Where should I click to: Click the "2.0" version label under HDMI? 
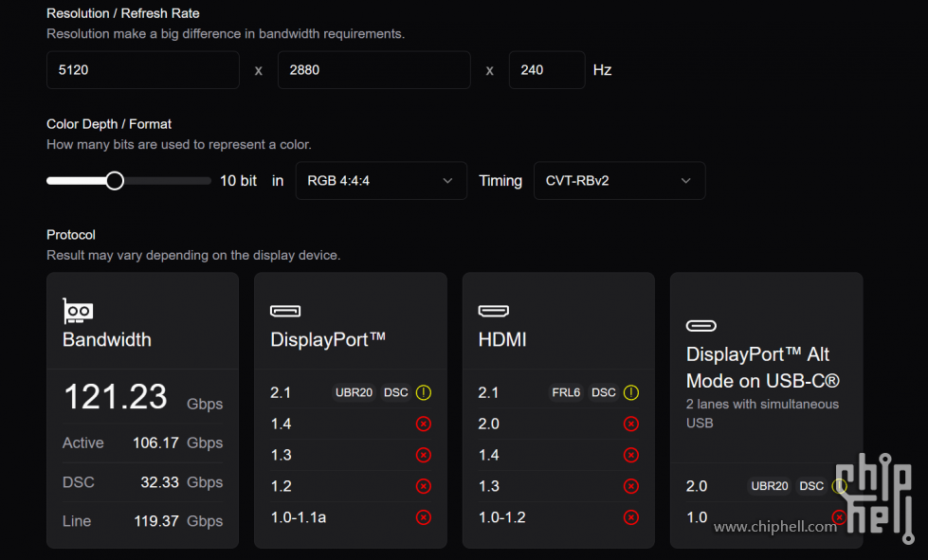point(489,424)
